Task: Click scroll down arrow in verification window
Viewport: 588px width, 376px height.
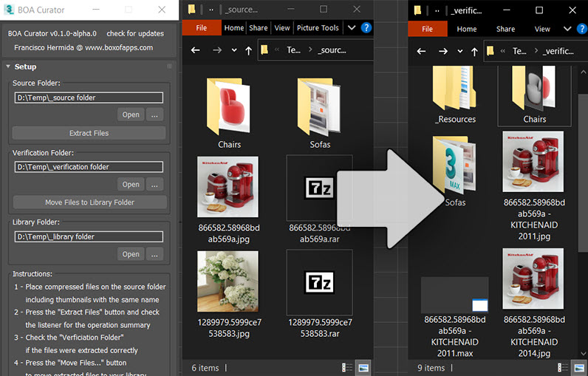Action: [583, 354]
